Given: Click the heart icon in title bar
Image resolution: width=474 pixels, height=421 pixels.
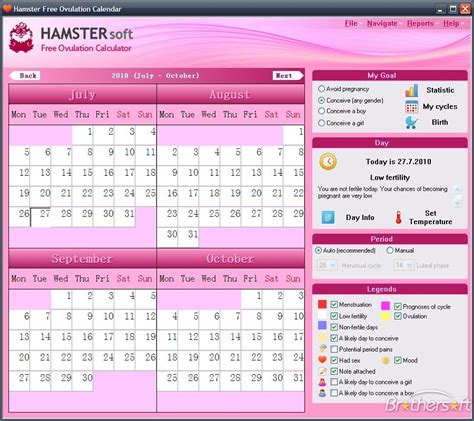Looking at the screenshot, I should tap(7, 8).
